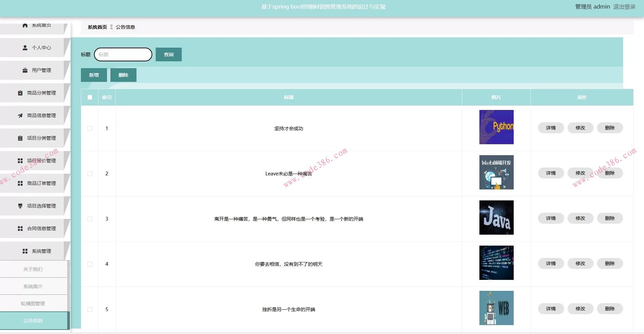Open 详情 for Leave未必是一种痛苦
644x334 pixels.
[551, 173]
